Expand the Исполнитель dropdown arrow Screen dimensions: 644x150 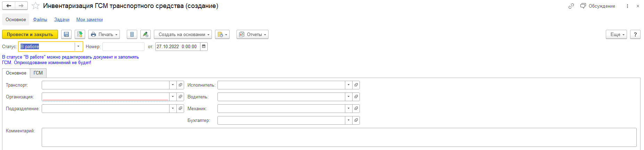point(348,85)
